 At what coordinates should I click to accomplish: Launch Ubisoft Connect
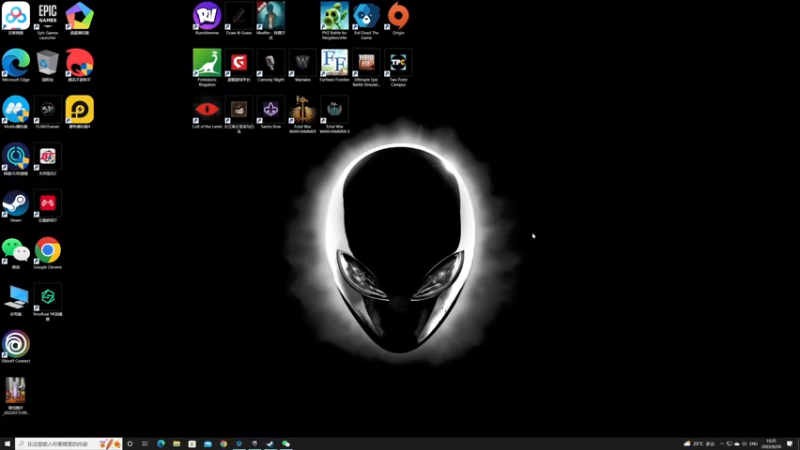click(16, 345)
